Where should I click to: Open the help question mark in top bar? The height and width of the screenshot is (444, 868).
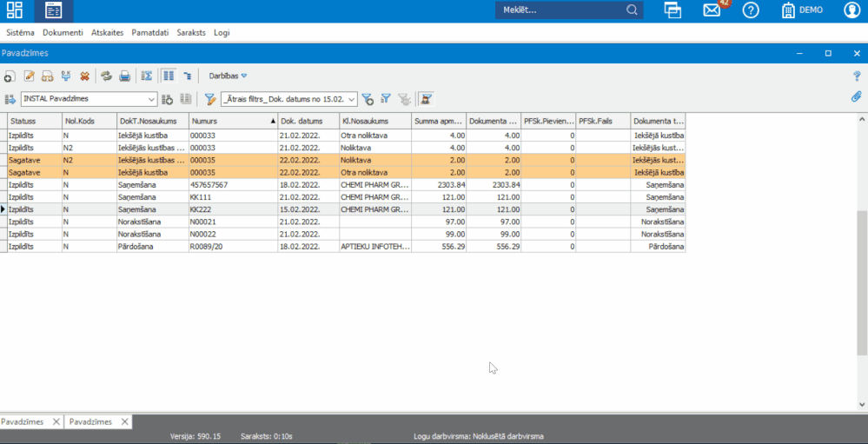(751, 10)
